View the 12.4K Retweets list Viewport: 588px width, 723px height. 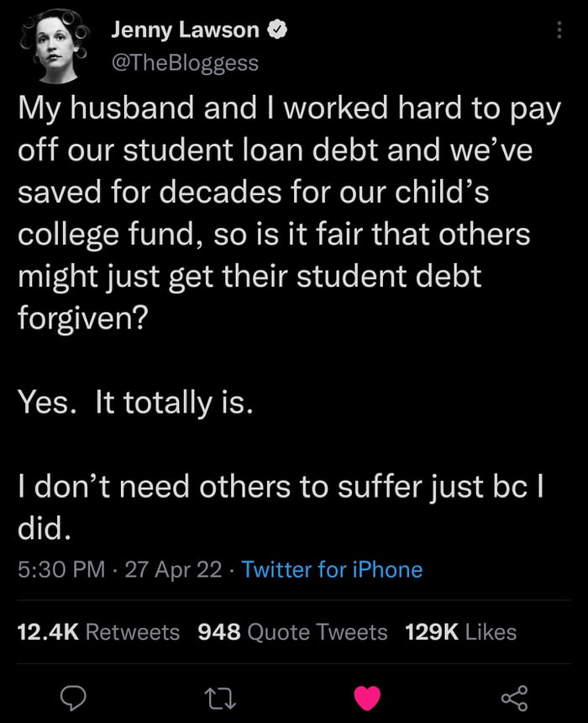click(98, 631)
